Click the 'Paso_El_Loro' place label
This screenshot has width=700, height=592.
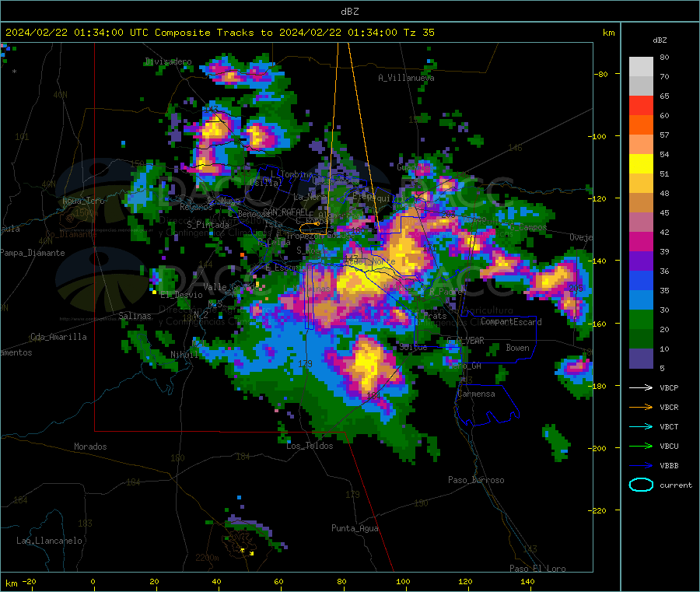pos(537,569)
